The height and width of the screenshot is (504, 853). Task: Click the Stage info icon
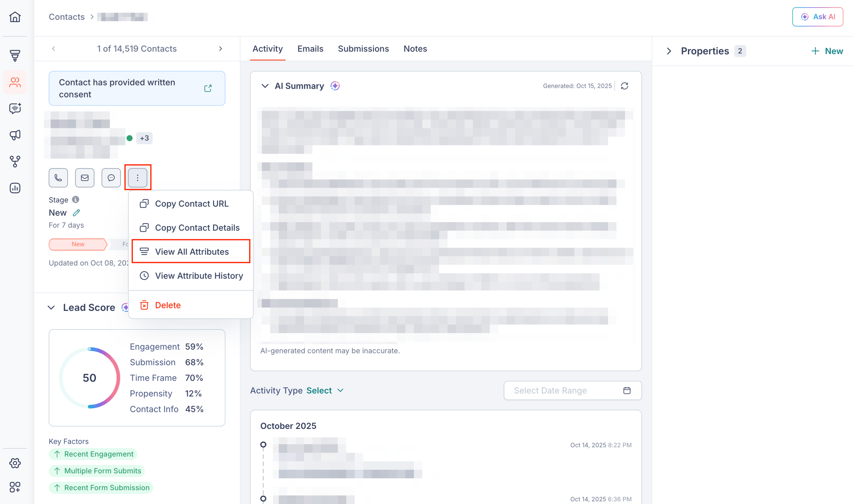coord(76,199)
